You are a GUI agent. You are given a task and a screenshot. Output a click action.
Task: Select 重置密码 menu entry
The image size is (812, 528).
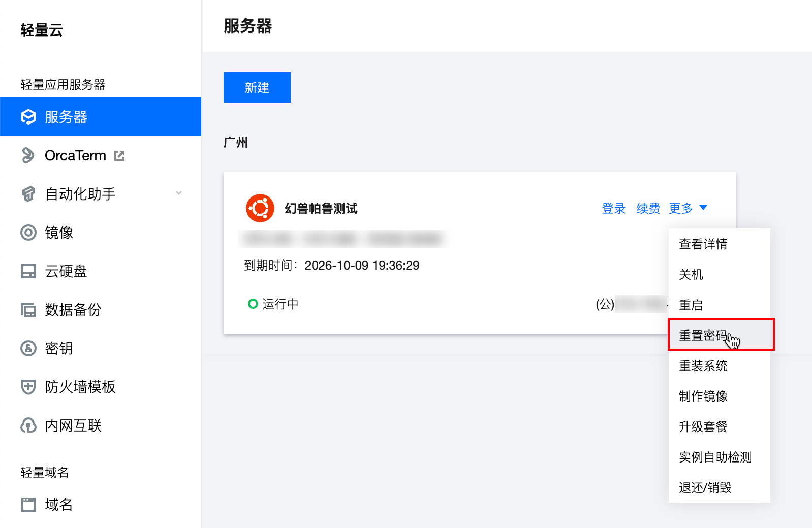tap(721, 335)
